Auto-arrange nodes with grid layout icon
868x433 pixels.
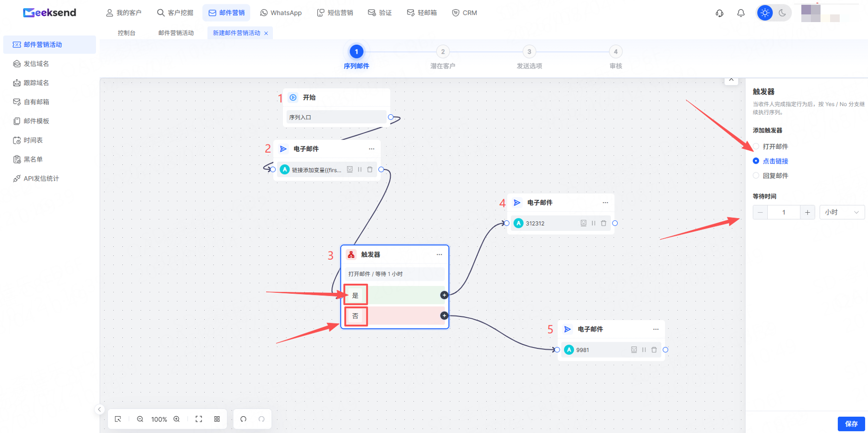pyautogui.click(x=217, y=419)
